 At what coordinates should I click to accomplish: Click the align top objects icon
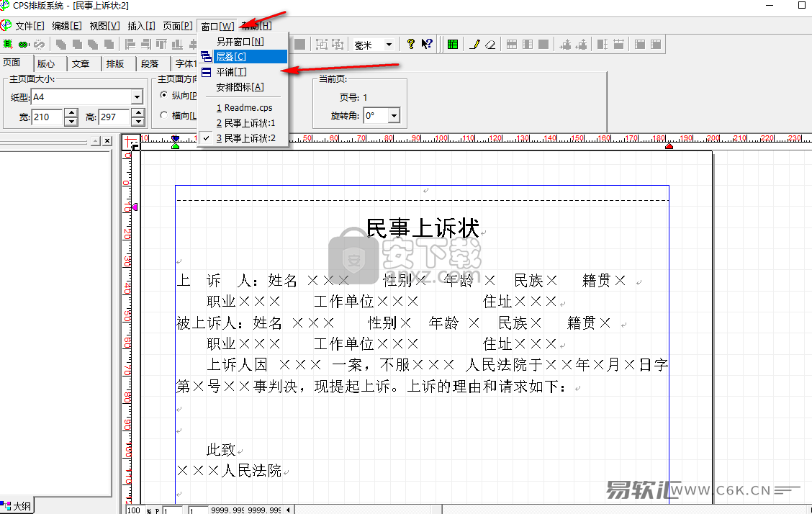[x=161, y=45]
